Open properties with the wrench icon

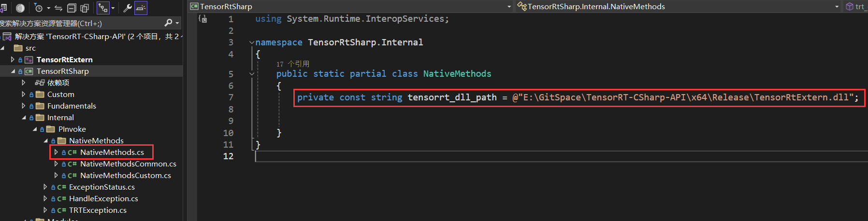[128, 8]
